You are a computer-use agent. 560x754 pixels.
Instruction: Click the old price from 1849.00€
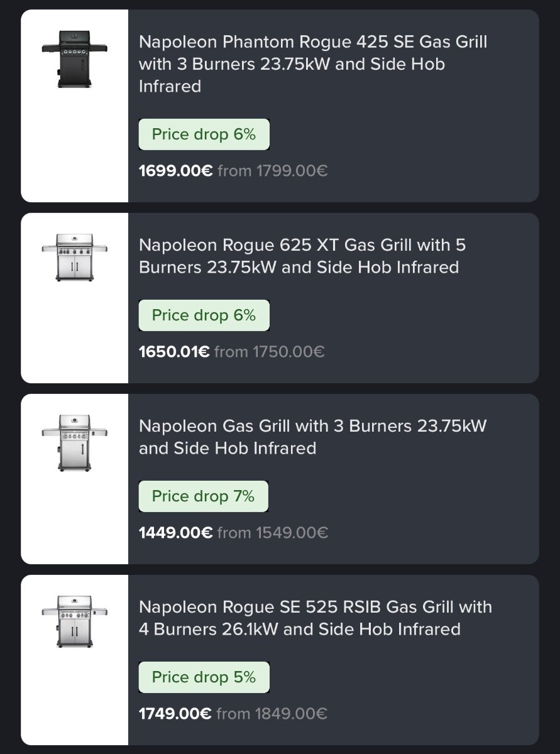point(272,714)
